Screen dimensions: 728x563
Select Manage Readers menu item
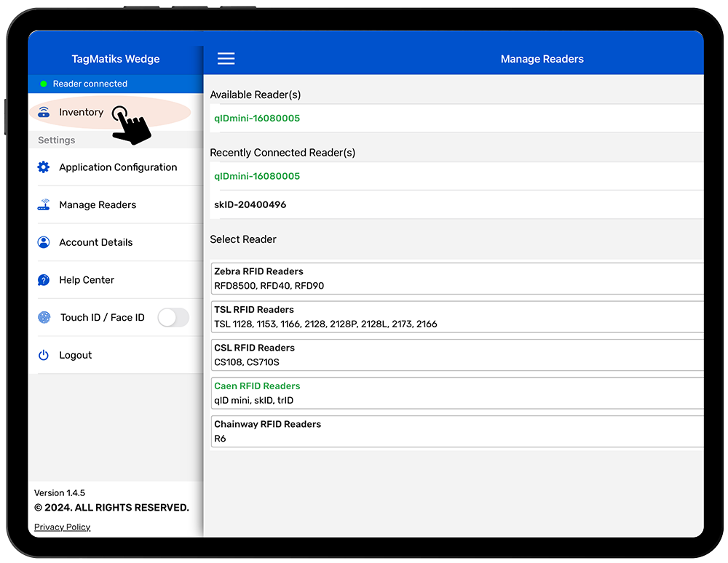click(x=98, y=205)
